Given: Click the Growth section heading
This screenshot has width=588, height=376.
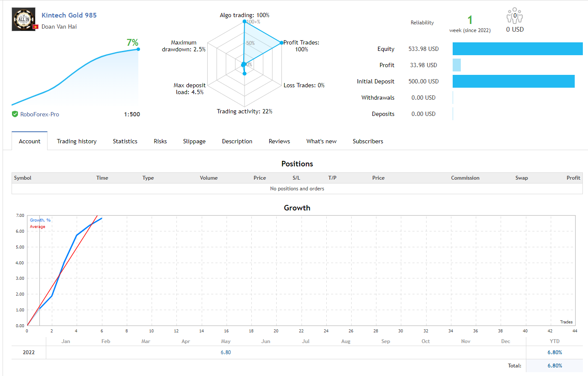Looking at the screenshot, I should click(297, 208).
